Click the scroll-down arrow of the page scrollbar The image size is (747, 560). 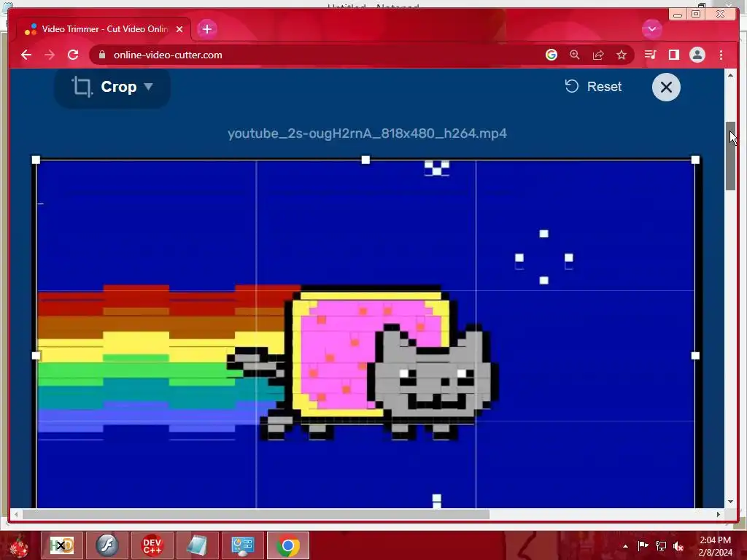(730, 502)
